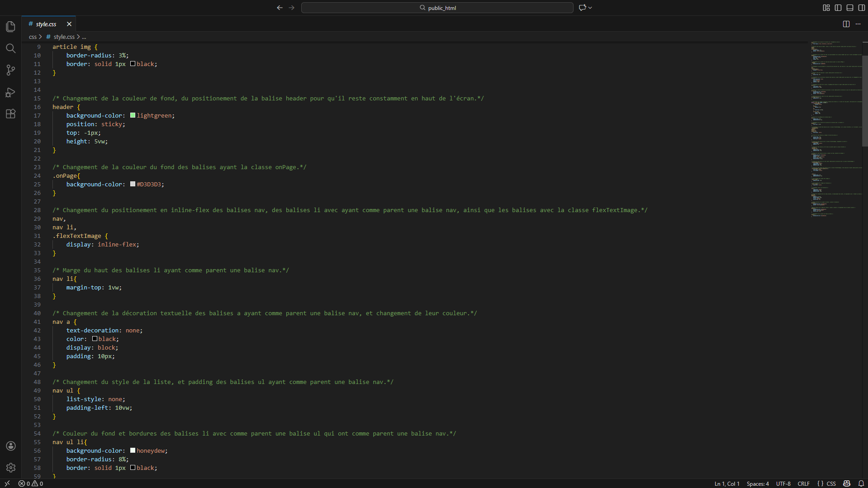This screenshot has width=868, height=488.
Task: Open the Extensions view
Action: click(10, 114)
